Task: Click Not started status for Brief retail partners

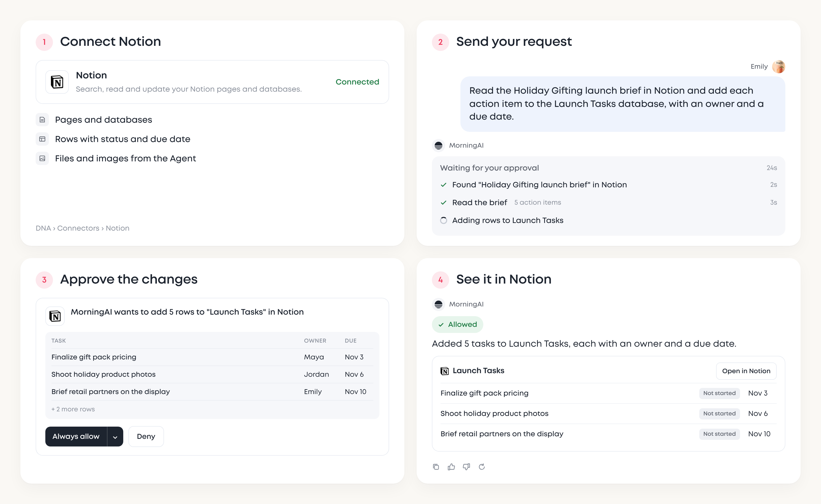Action: tap(719, 434)
